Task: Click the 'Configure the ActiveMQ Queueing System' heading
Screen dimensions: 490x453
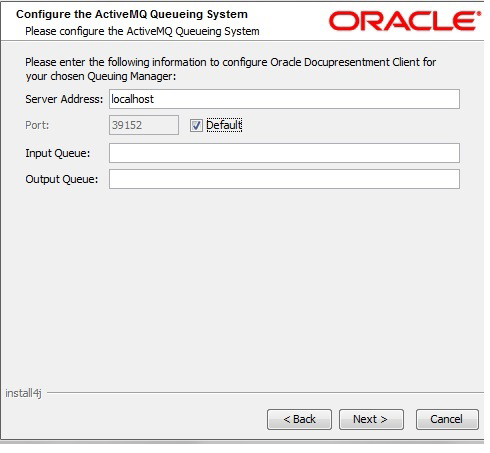Action: [132, 14]
